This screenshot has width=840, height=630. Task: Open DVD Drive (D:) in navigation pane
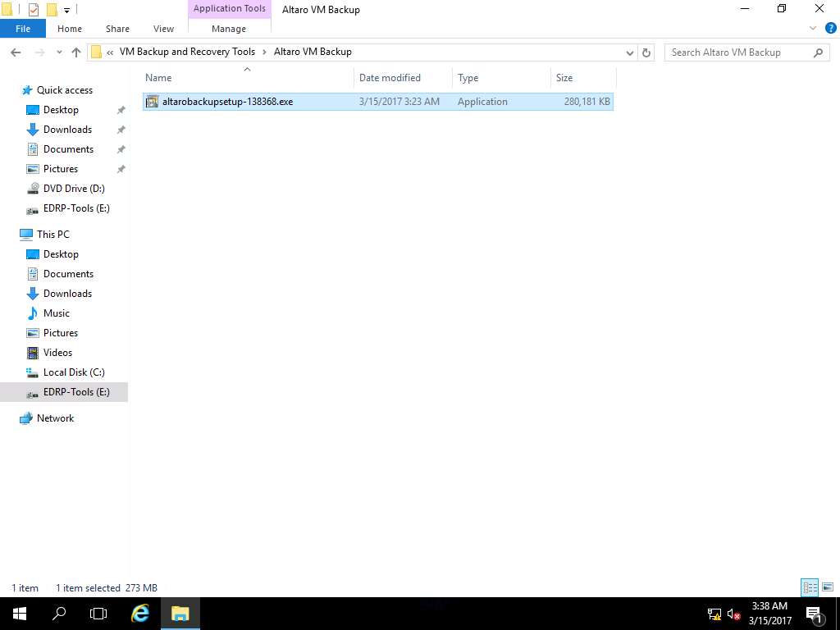[x=74, y=189]
